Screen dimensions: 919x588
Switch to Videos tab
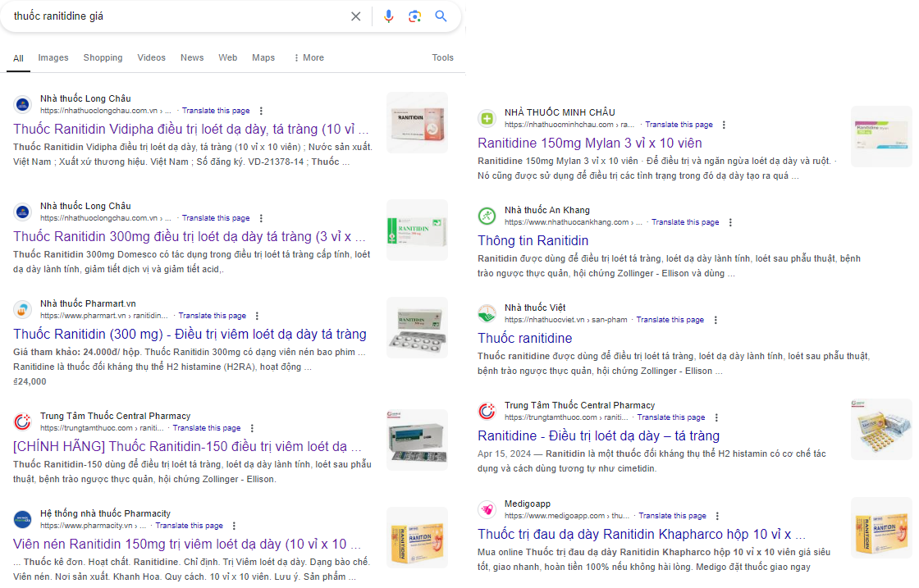(151, 57)
